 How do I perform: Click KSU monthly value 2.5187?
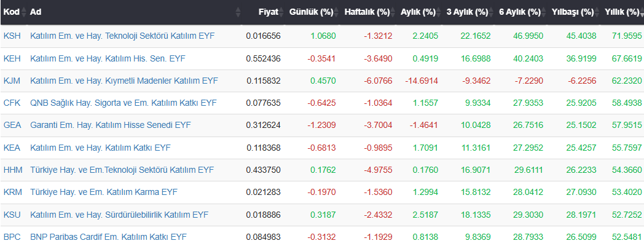426,215
